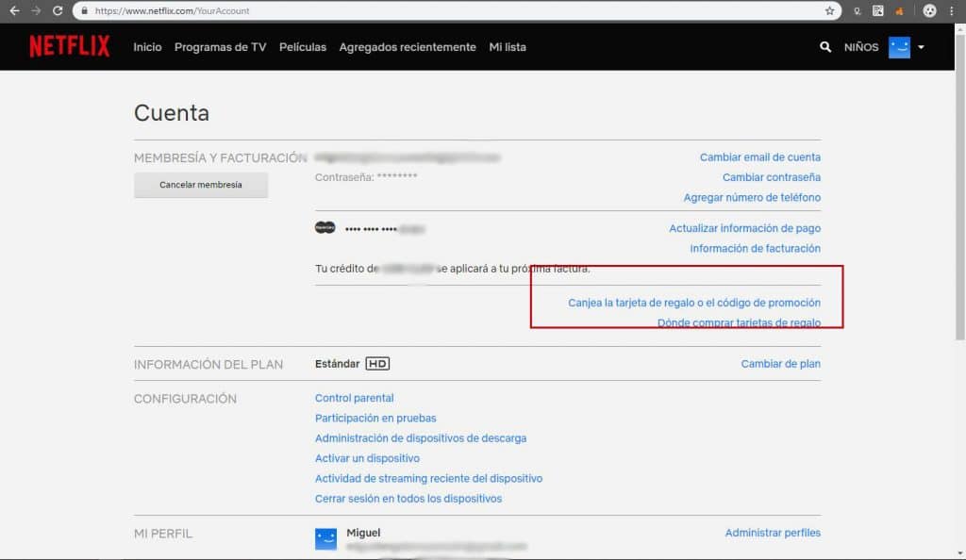Click the Cancelar membresía button

click(x=201, y=185)
